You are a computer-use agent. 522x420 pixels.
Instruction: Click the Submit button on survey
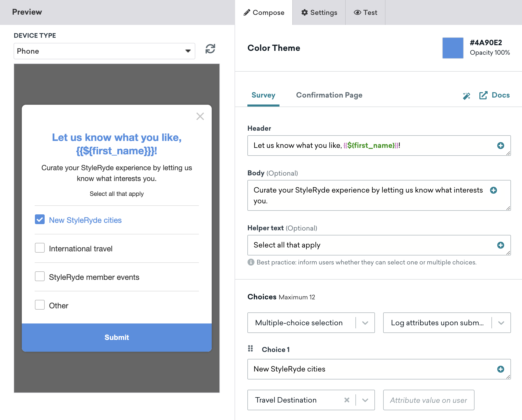[117, 337]
